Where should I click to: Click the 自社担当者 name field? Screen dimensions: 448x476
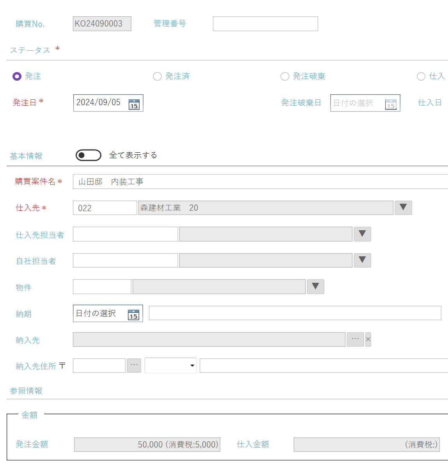(266, 260)
